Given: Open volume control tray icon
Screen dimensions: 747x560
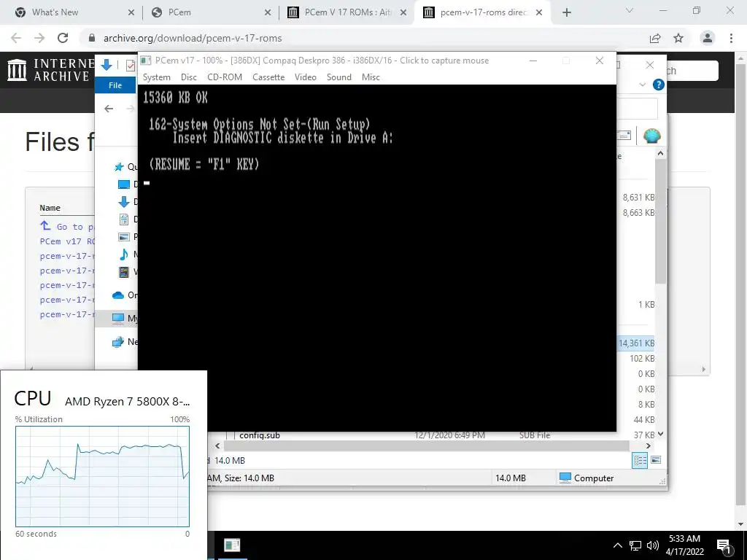Looking at the screenshot, I should [x=653, y=545].
